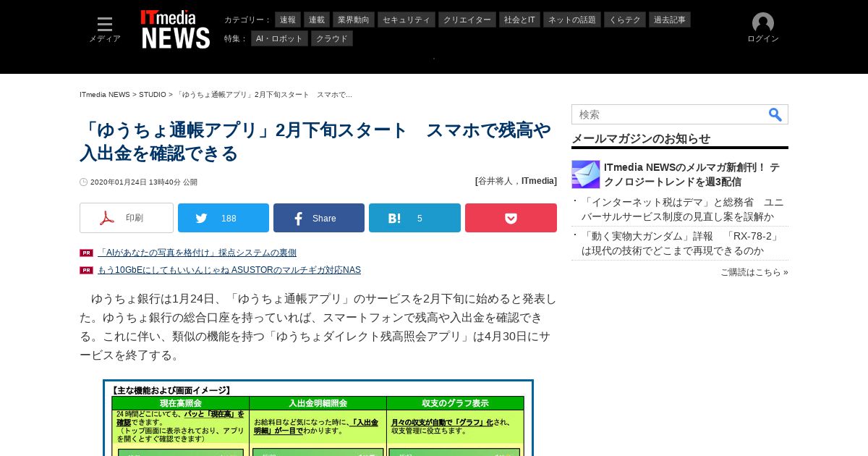Screen dimensions: 868x456
Task: Click the 入出金明細照会 table header
Action: (318, 403)
